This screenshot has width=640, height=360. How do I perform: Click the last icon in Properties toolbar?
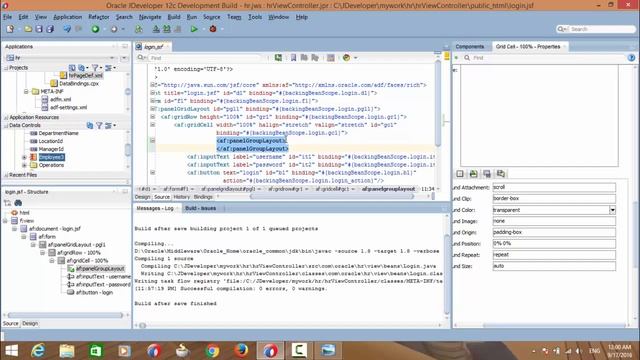click(x=501, y=174)
